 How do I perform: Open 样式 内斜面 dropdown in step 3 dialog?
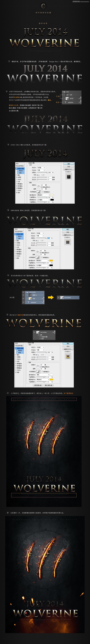click(41, 168)
